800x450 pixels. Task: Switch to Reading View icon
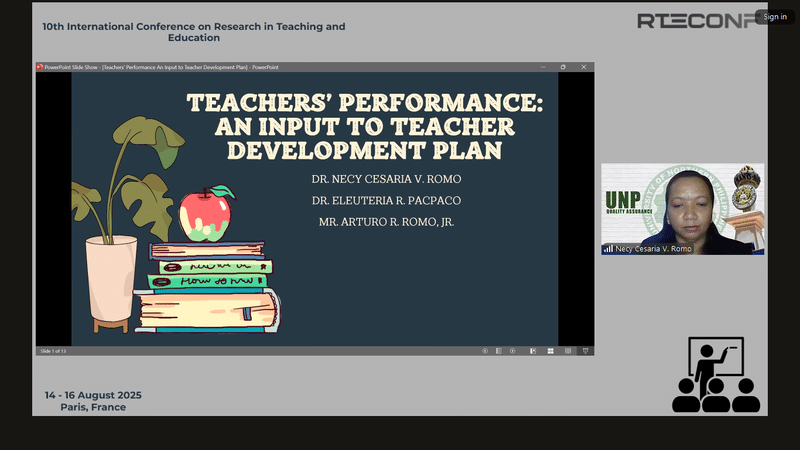[x=568, y=351]
